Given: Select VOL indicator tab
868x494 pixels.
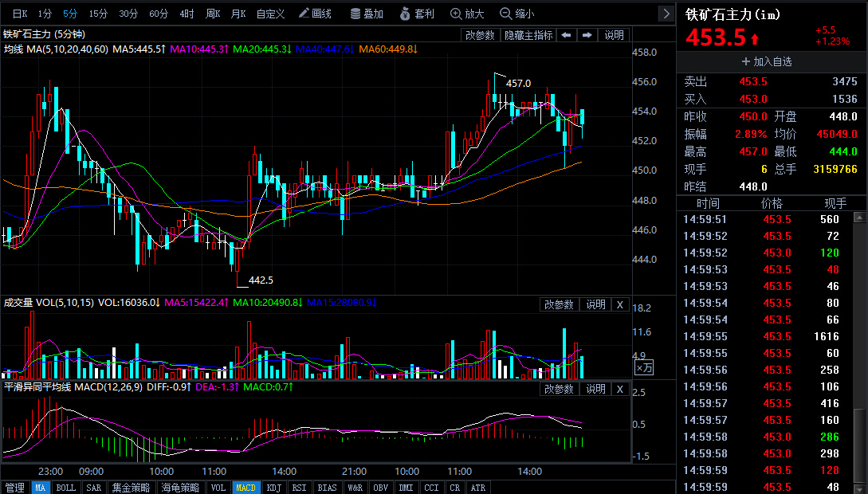Looking at the screenshot, I should tap(218, 488).
